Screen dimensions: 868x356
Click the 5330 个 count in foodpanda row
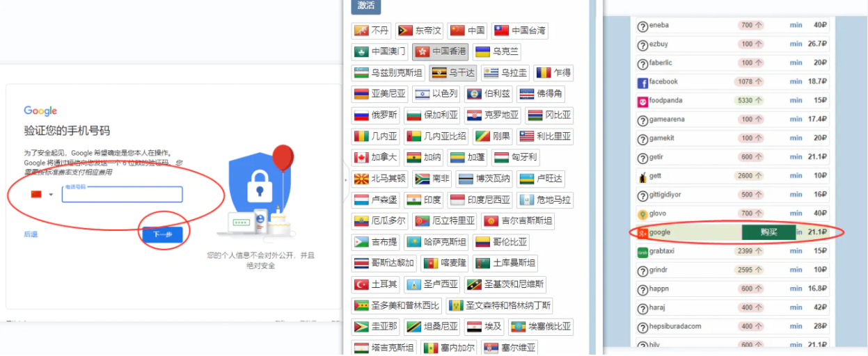750,101
